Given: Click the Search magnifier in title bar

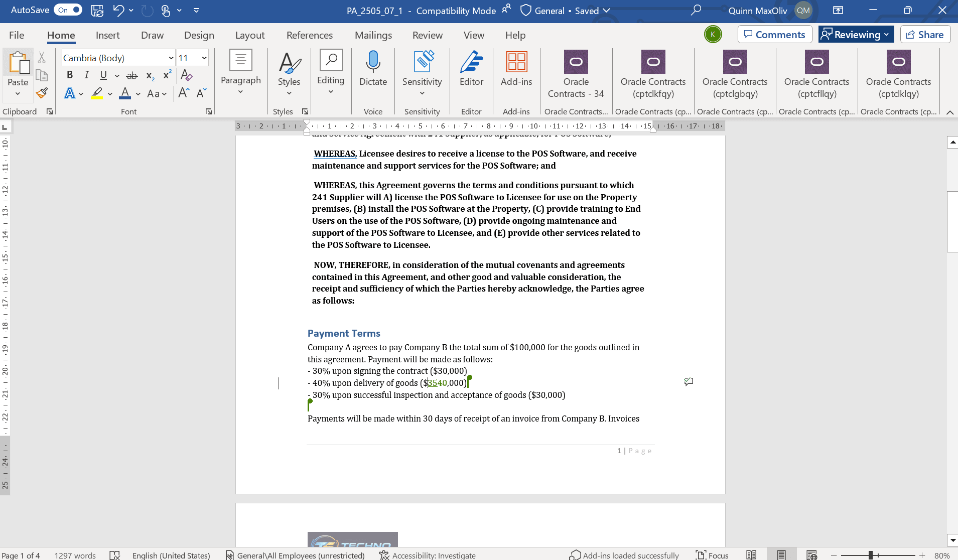Looking at the screenshot, I should pos(696,10).
